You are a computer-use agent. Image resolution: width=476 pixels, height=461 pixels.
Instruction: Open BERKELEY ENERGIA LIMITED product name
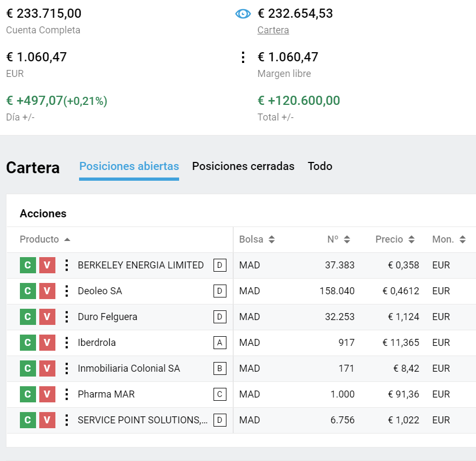tap(140, 265)
